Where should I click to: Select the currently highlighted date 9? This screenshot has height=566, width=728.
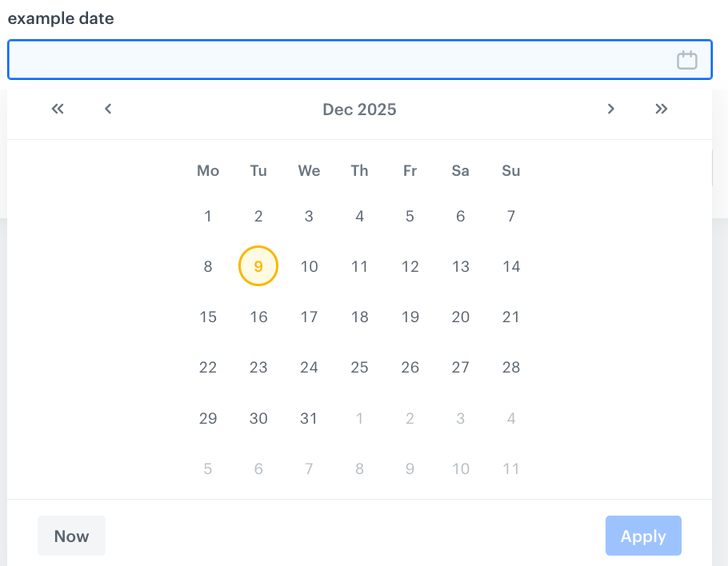click(x=258, y=265)
